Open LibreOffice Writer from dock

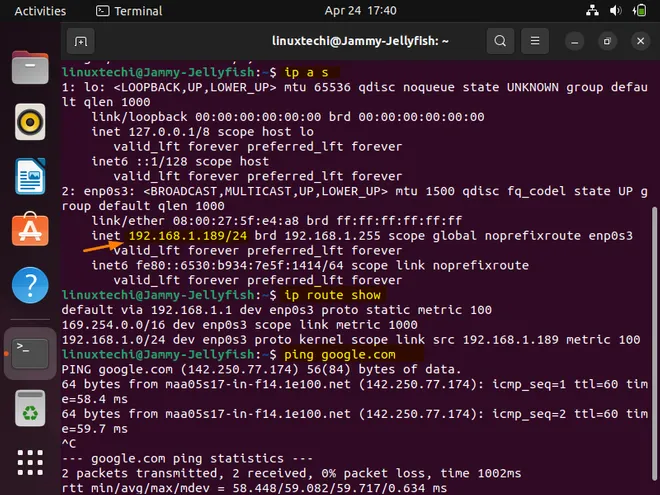30,177
